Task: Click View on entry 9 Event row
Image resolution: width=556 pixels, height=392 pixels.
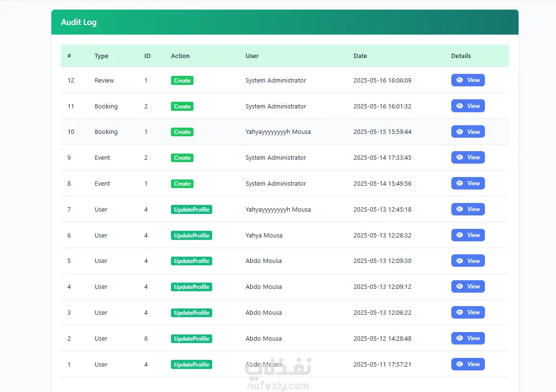Action: [468, 157]
